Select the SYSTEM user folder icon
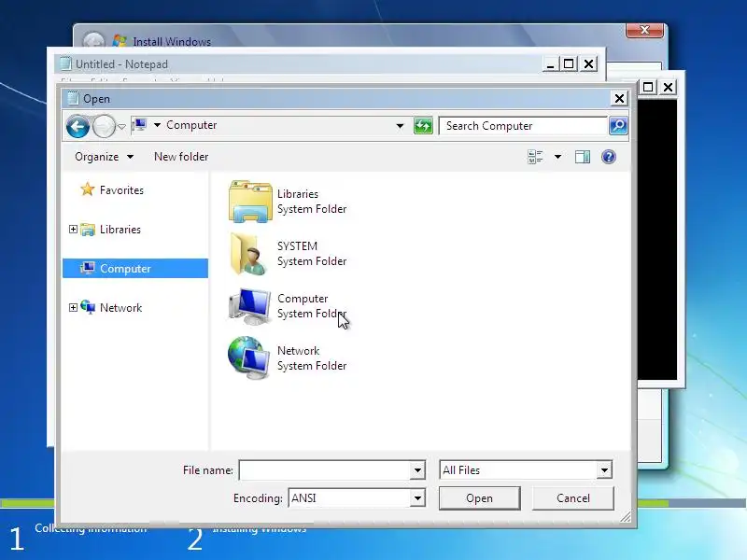 point(248,254)
